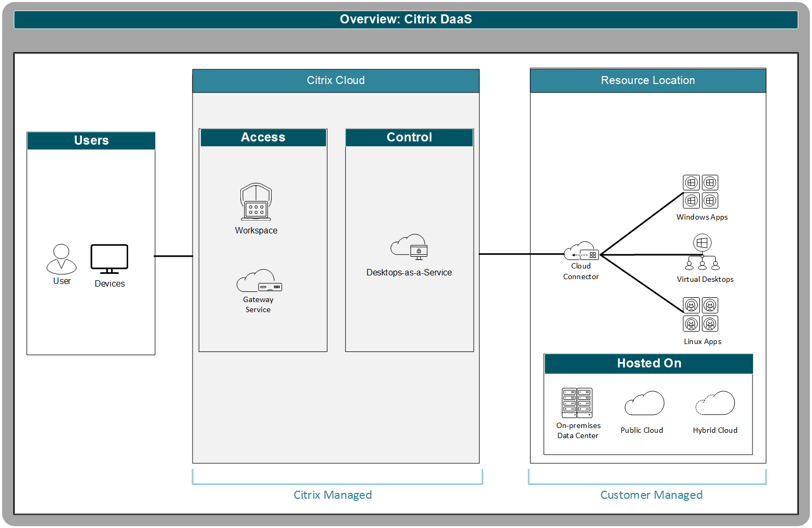This screenshot has width=812, height=528.
Task: Click the Public Cloud text label
Action: [642, 431]
